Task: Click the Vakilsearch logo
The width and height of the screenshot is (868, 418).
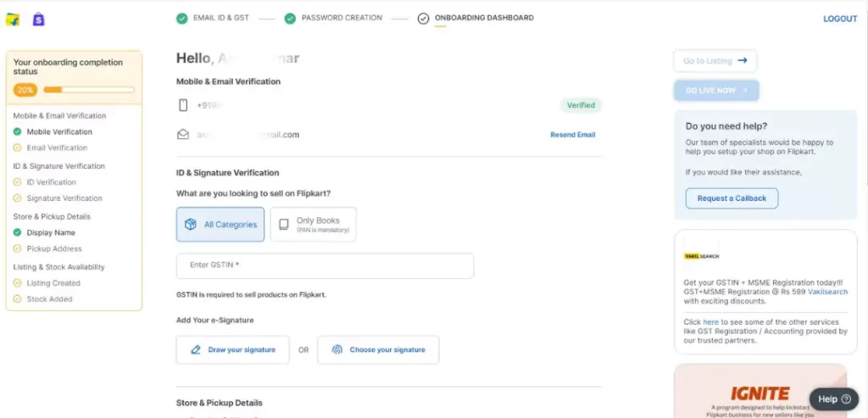Action: tap(701, 256)
